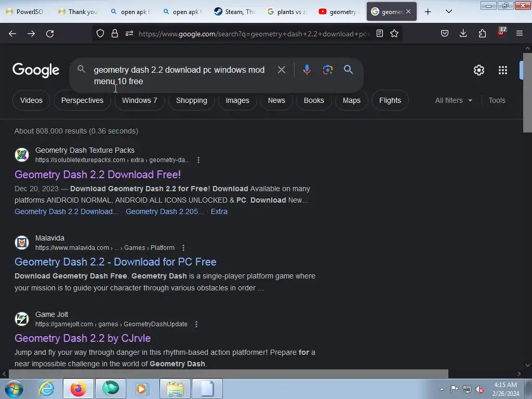This screenshot has width=532, height=399.
Task: Click horizontal scrollbar thumb
Action: pos(229,374)
